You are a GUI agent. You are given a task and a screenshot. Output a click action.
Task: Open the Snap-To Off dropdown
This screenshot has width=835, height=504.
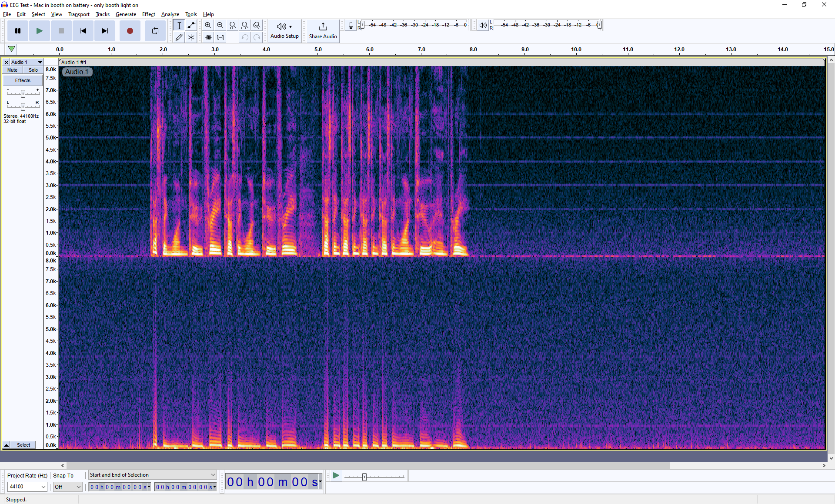point(78,487)
